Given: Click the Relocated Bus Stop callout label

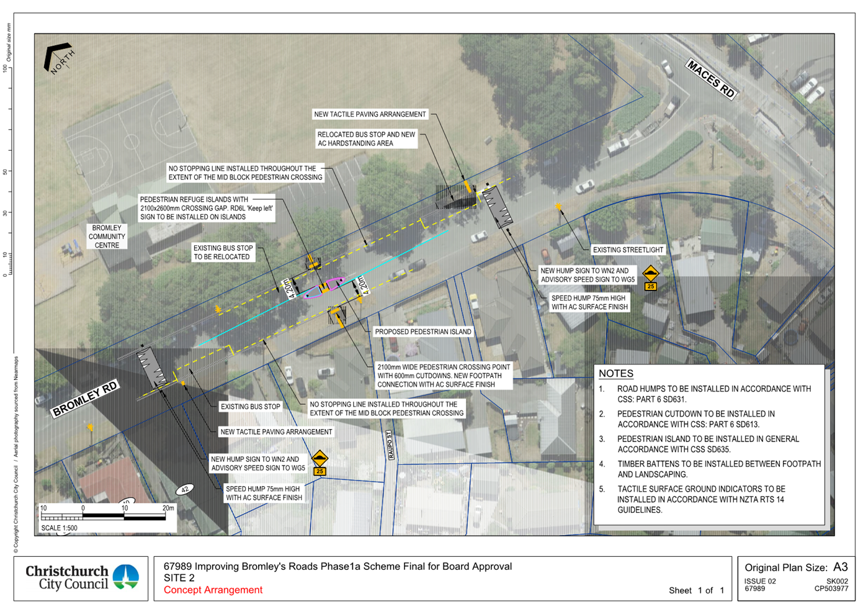Looking at the screenshot, I should 366,139.
